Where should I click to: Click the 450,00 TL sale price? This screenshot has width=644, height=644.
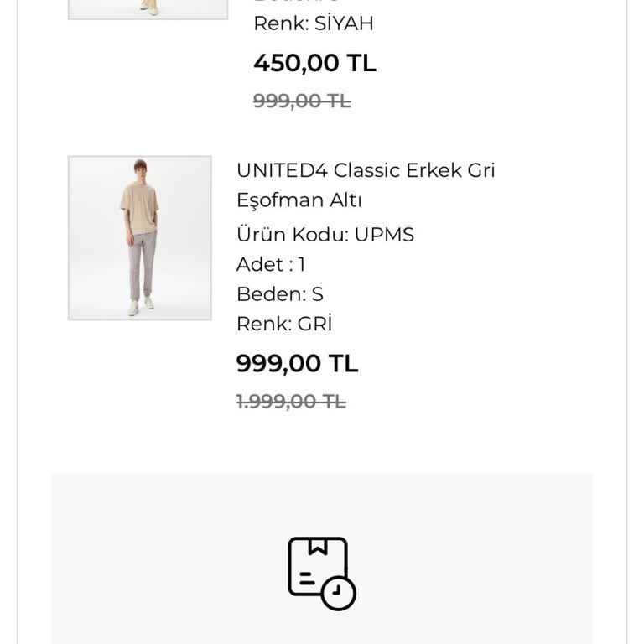pyautogui.click(x=314, y=63)
